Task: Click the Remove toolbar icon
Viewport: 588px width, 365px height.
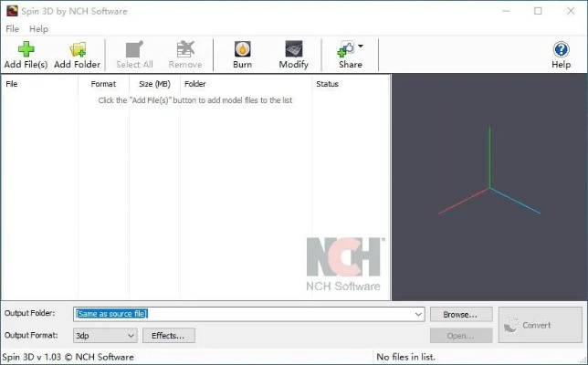Action: coord(185,50)
